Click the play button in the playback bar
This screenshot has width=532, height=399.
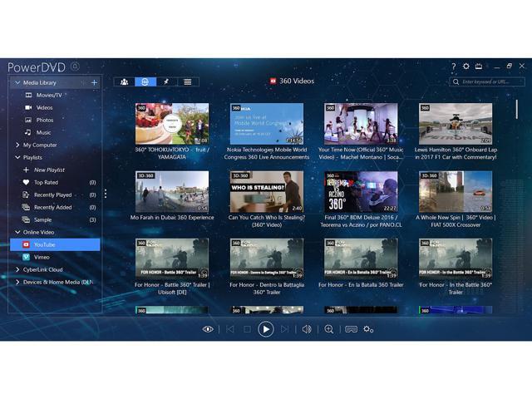[265, 329]
